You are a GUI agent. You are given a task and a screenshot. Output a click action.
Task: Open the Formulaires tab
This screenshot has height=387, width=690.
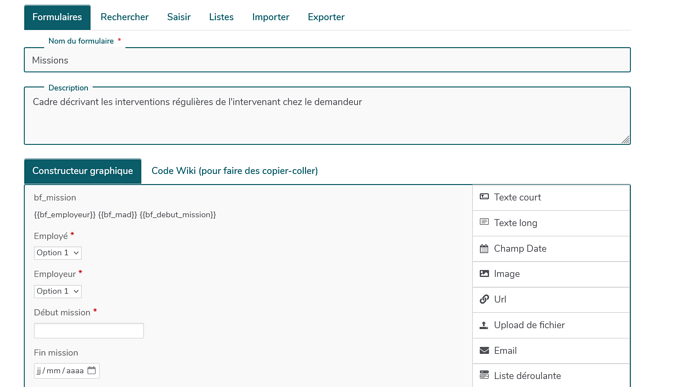[x=57, y=17]
